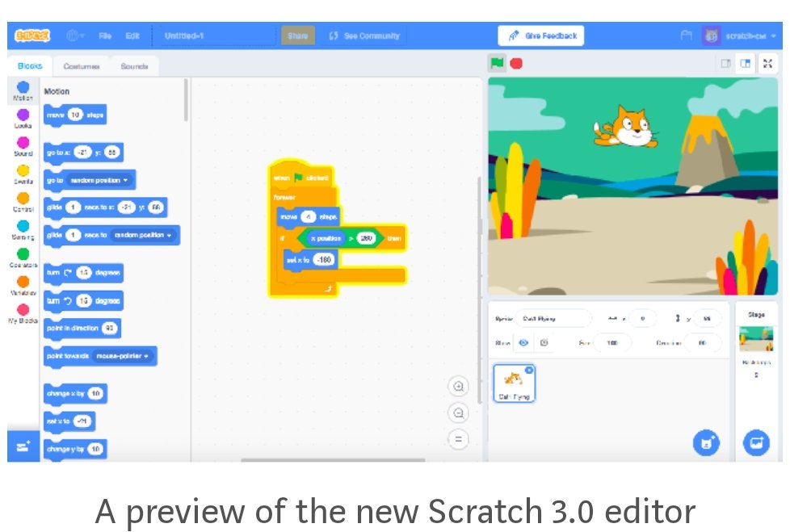The width and height of the screenshot is (790, 532).
Task: Edit the Untitled-1 project title field
Action: (217, 36)
